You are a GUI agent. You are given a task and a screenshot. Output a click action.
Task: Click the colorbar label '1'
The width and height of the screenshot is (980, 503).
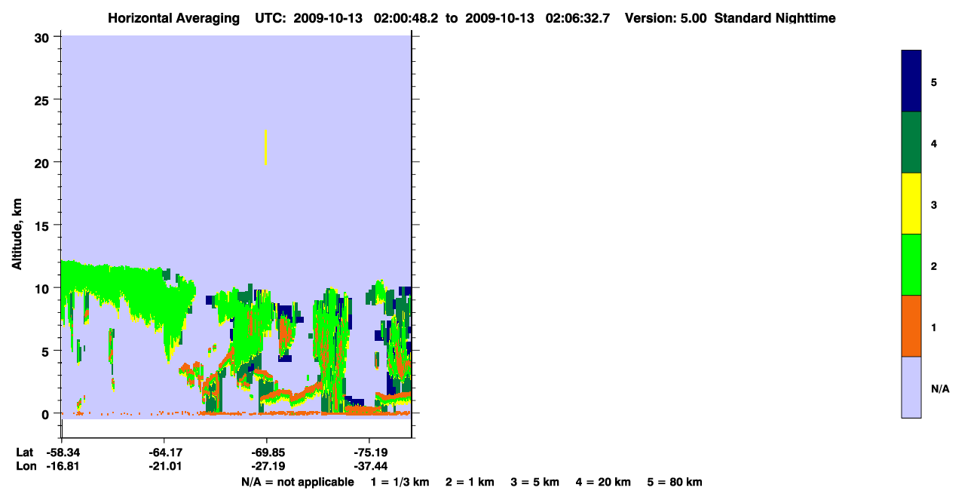click(x=934, y=327)
